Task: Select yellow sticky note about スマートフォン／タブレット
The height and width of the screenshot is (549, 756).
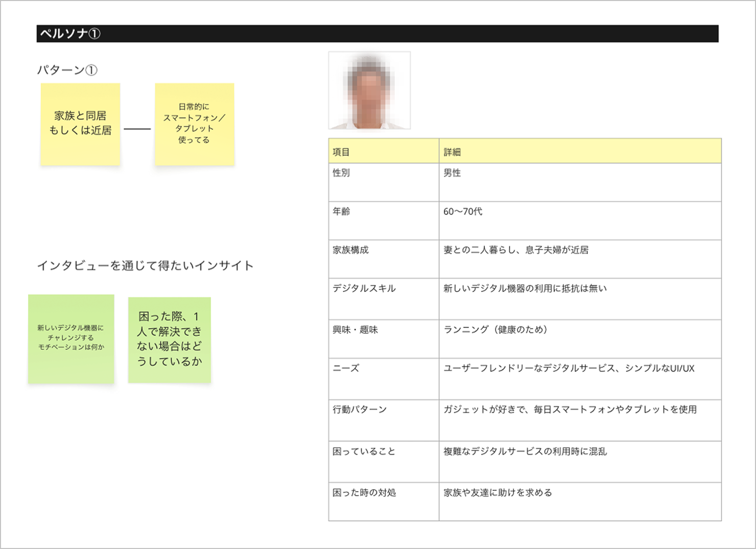Action: click(195, 124)
